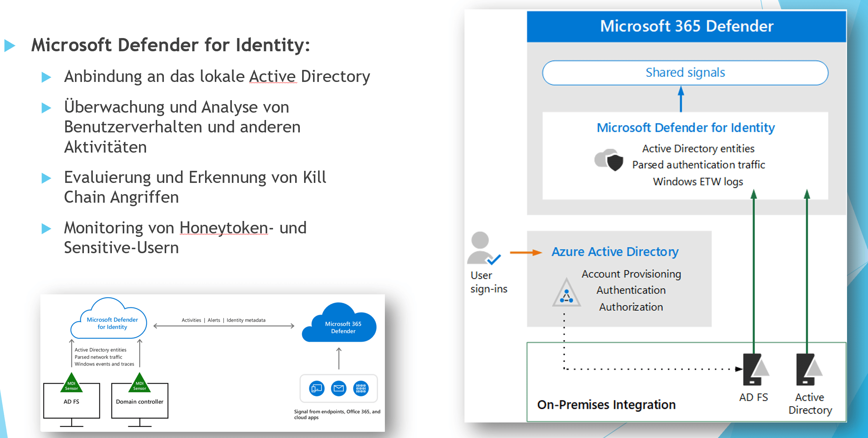The height and width of the screenshot is (438, 868).
Task: Click the binary data signal icon
Action: 361,388
